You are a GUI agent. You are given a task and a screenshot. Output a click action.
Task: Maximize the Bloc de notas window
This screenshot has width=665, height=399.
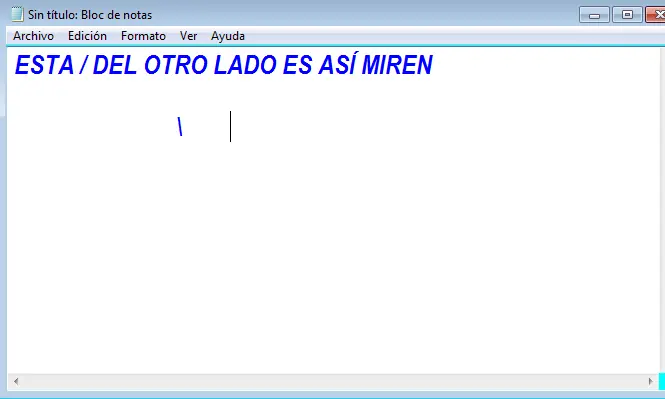(627, 15)
